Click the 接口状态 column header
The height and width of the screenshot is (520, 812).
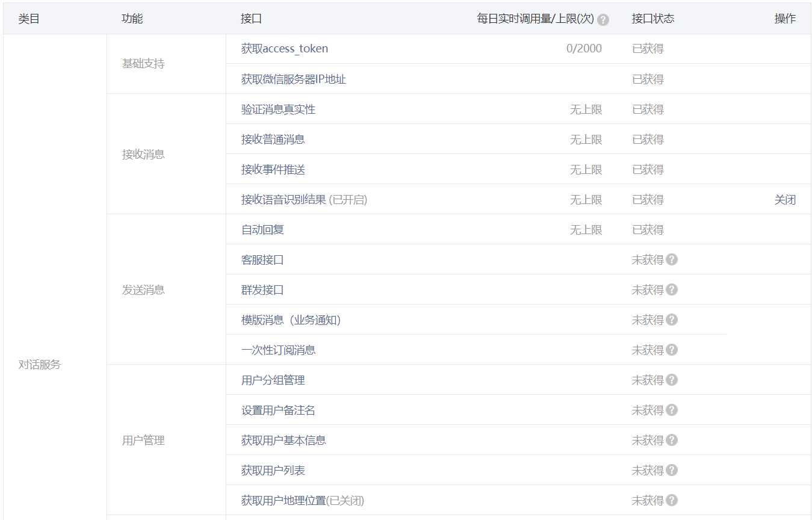(652, 18)
